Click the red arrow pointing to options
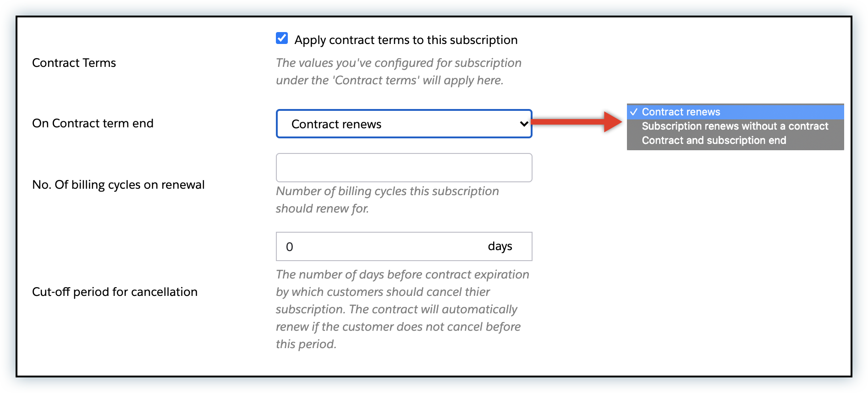 (x=577, y=121)
